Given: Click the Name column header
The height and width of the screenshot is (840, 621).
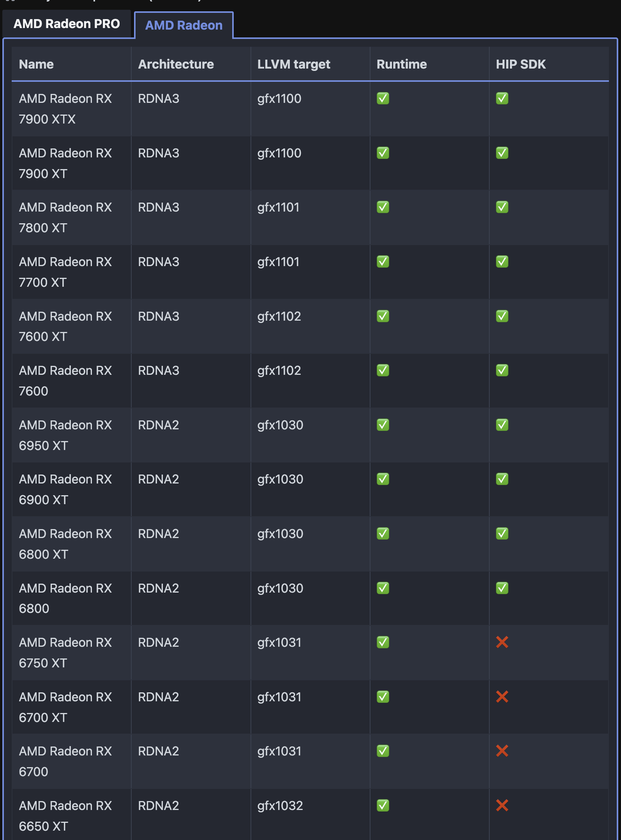Looking at the screenshot, I should pyautogui.click(x=36, y=64).
